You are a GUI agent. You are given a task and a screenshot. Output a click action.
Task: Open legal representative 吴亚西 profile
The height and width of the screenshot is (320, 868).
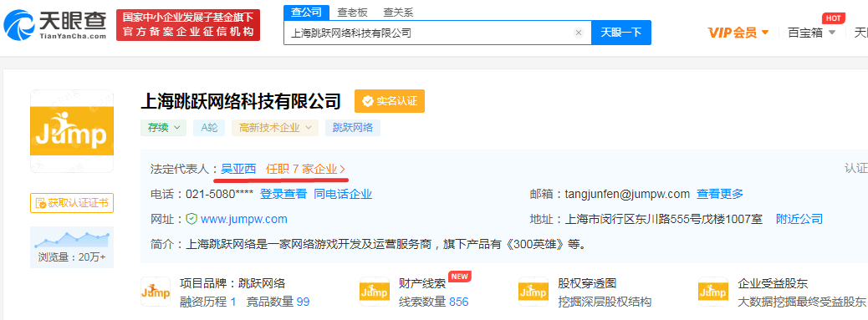[238, 169]
